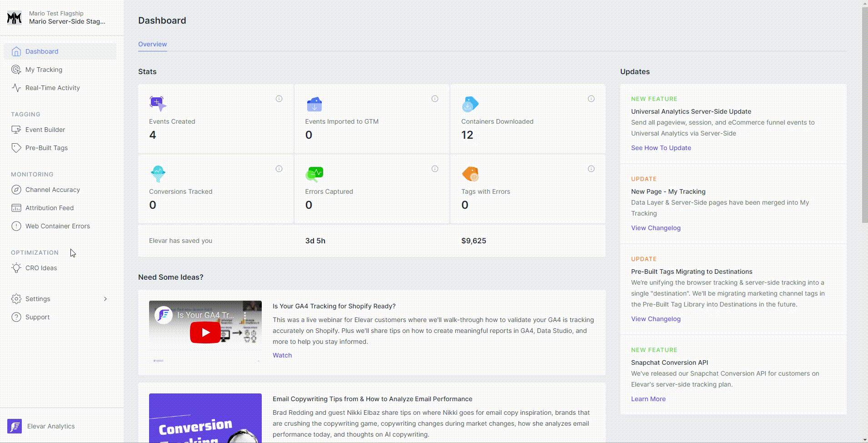
Task: Open Real-Time Activity in sidebar
Action: click(60, 88)
